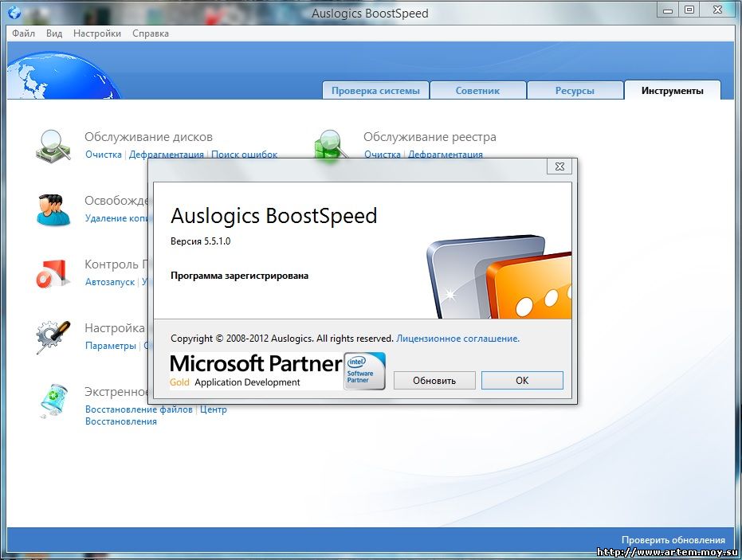Click Проверить обновления in the bottom bar

pos(673,539)
